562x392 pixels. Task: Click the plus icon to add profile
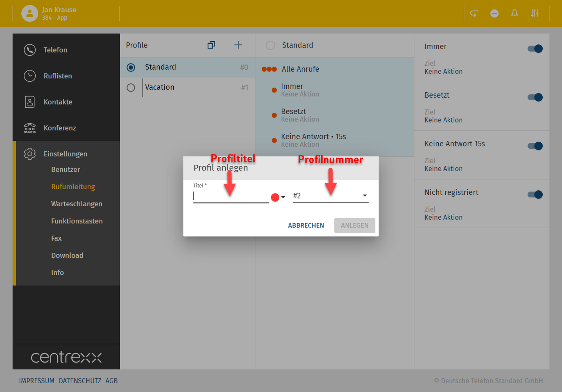point(238,45)
